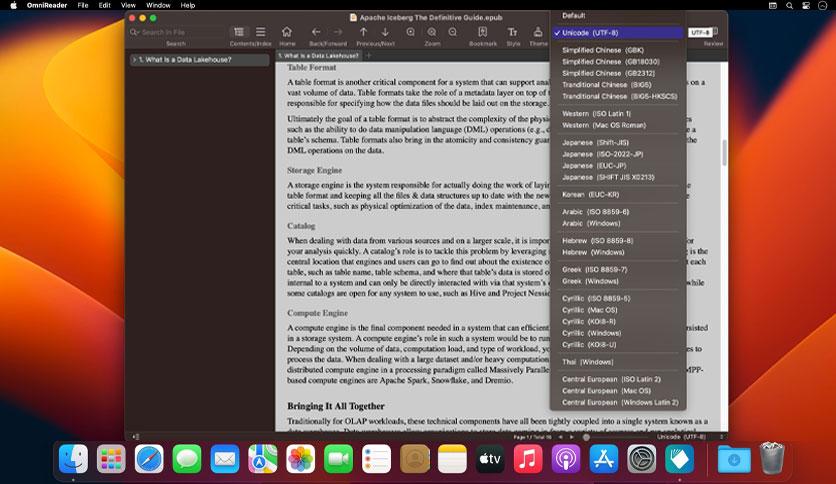Launch Safari from the Dock
This screenshot has width=836, height=484.
(x=149, y=458)
